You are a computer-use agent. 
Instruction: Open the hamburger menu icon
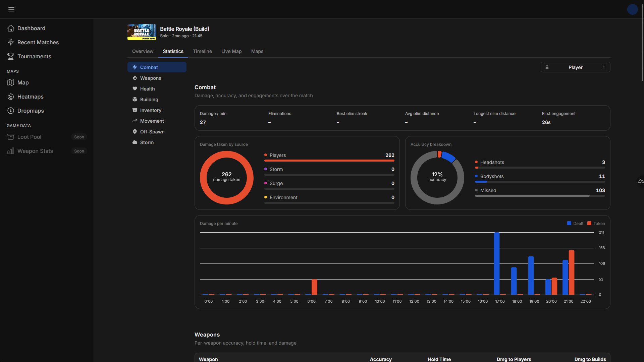point(11,9)
